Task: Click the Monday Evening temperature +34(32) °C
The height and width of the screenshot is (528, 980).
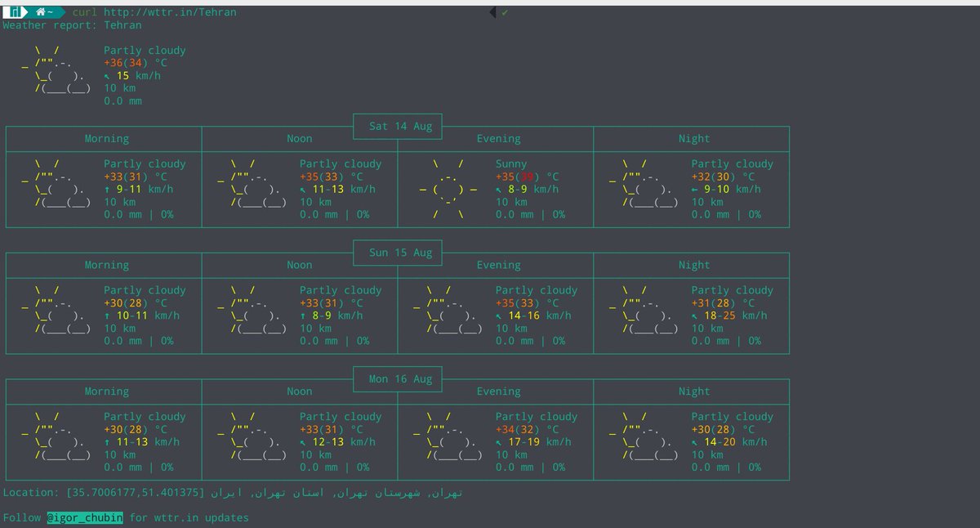Action: (528, 429)
